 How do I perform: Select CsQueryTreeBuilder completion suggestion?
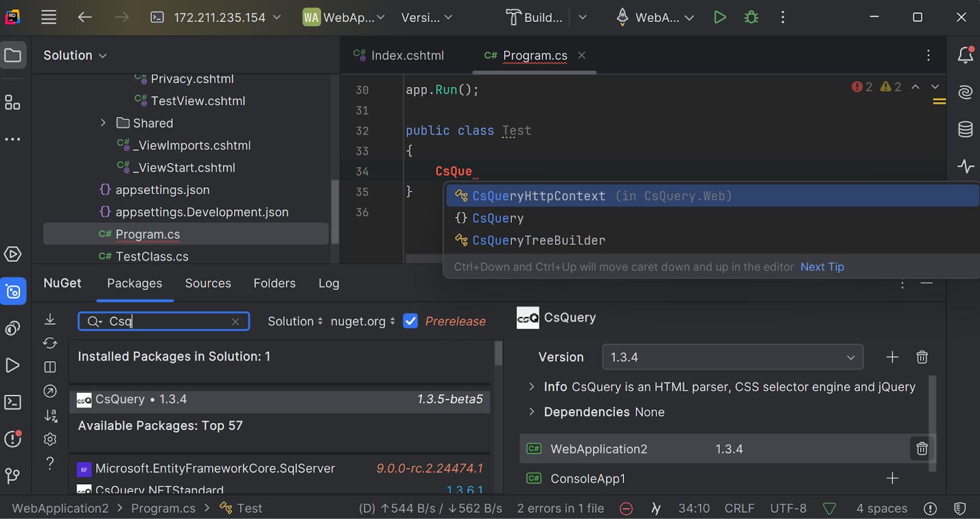click(x=712, y=241)
